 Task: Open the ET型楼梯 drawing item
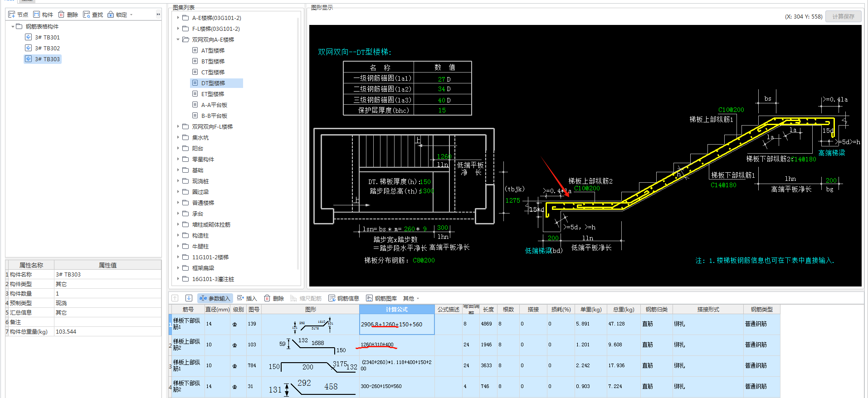pyautogui.click(x=213, y=94)
